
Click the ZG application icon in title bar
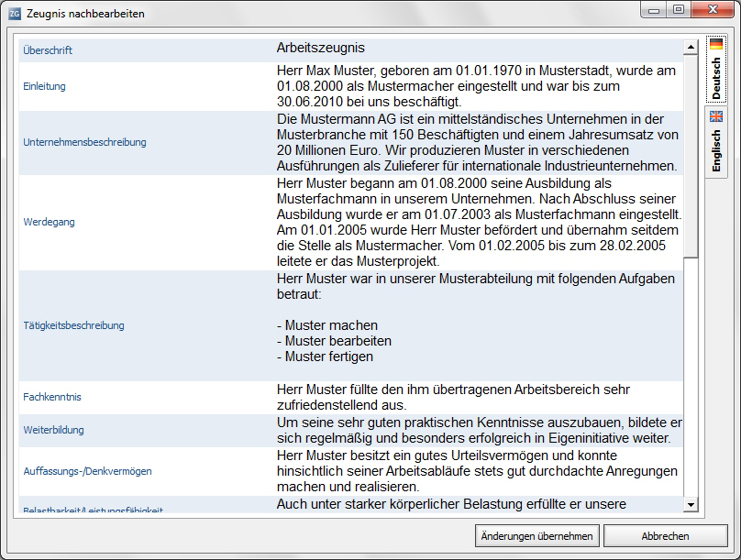tap(15, 14)
